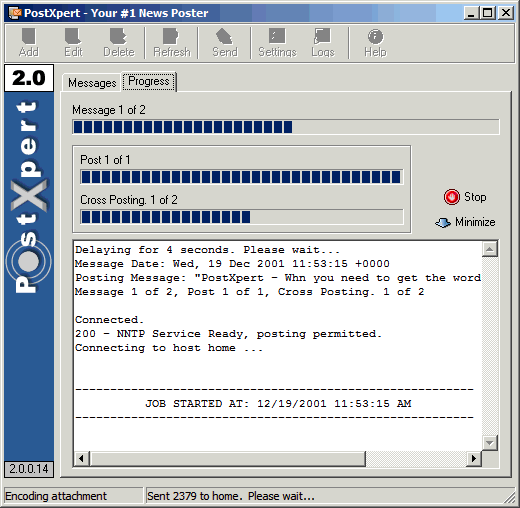Click the Message 1 of 2 progress bar

coord(286,127)
